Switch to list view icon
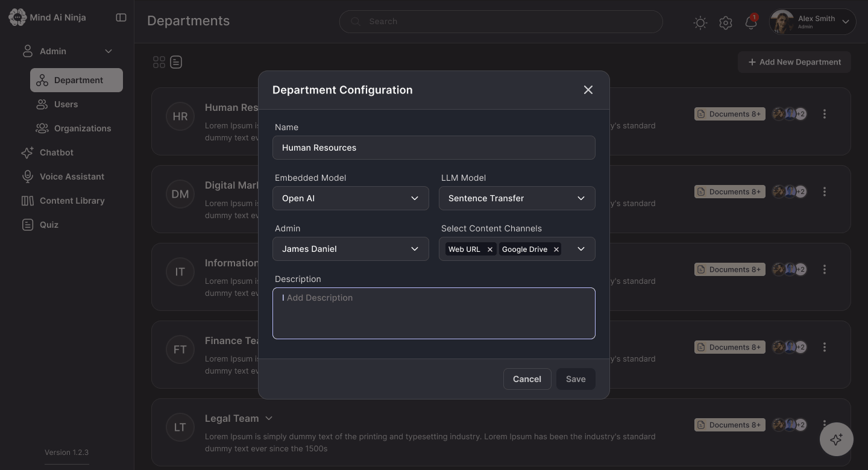Viewport: 868px width, 470px height. pos(176,62)
